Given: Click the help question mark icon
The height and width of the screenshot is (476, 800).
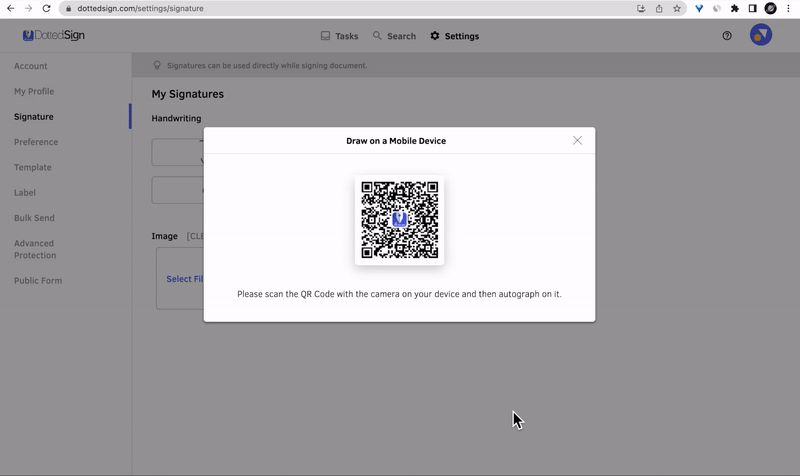Looking at the screenshot, I should coord(727,36).
